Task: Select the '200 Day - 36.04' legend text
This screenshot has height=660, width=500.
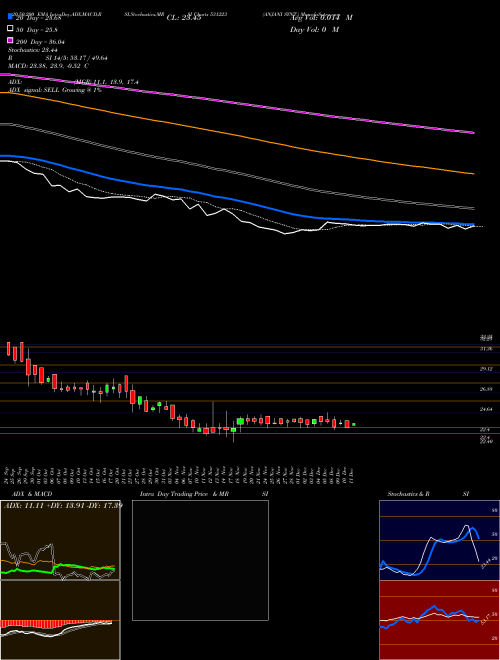Action: (x=40, y=42)
